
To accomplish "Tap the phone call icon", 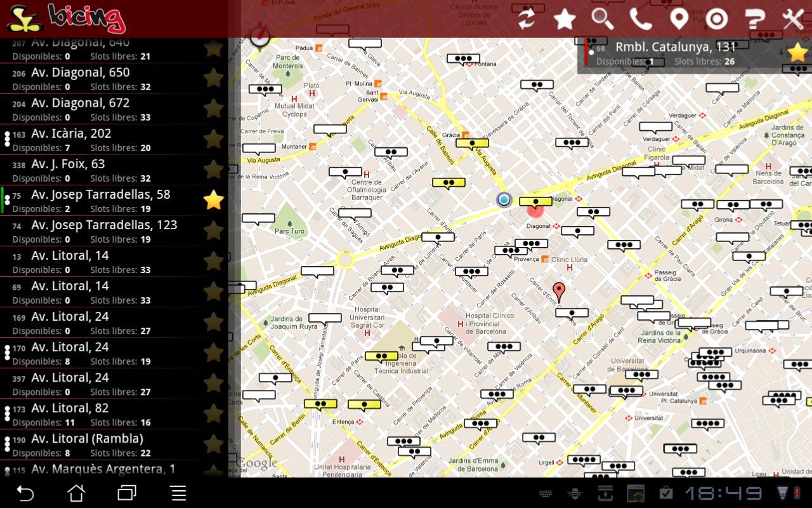I will click(x=641, y=18).
